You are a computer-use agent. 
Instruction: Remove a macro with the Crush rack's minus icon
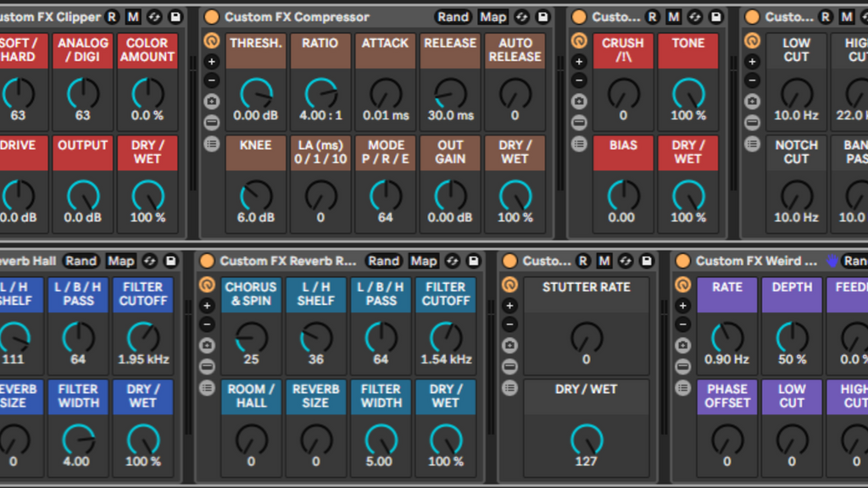(x=579, y=80)
